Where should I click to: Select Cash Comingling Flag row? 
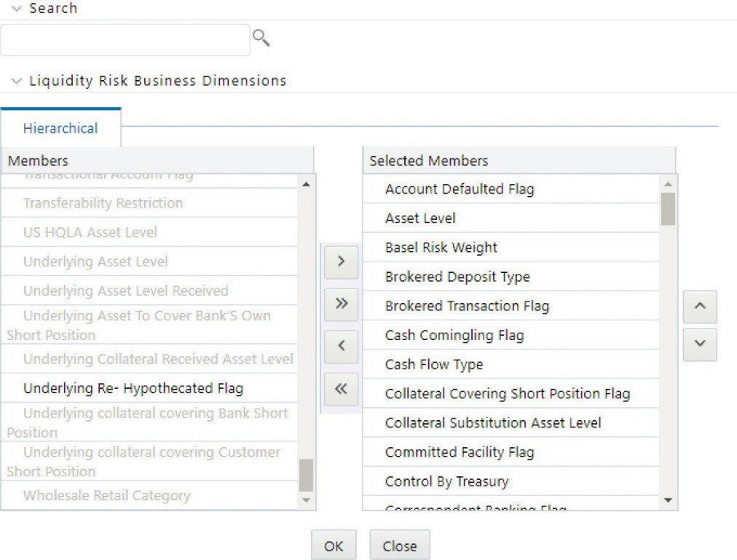(511, 335)
